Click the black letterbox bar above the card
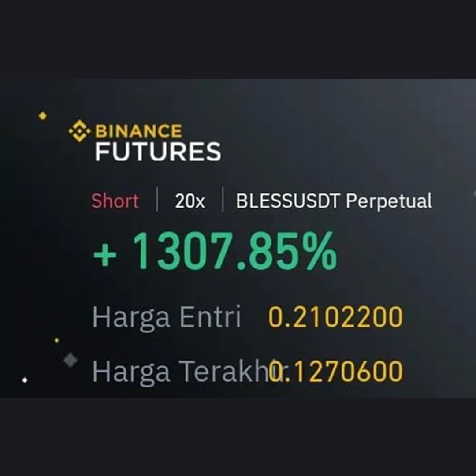 coord(238,40)
